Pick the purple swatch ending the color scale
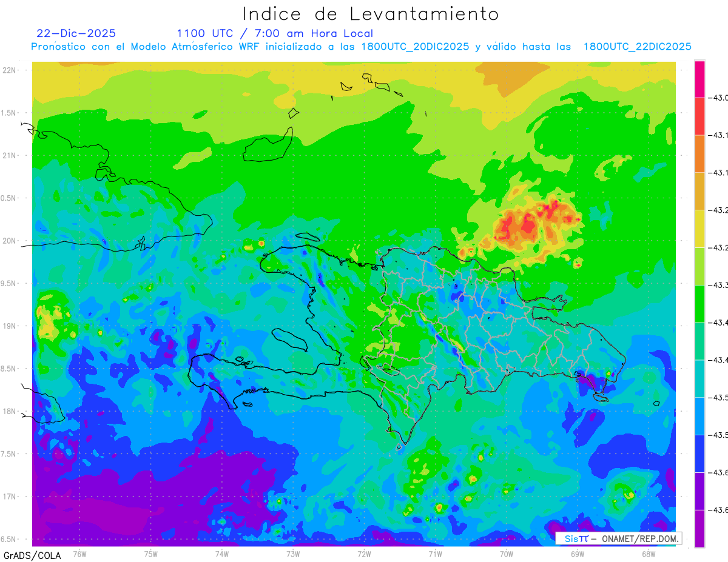728x562 pixels. [699, 529]
